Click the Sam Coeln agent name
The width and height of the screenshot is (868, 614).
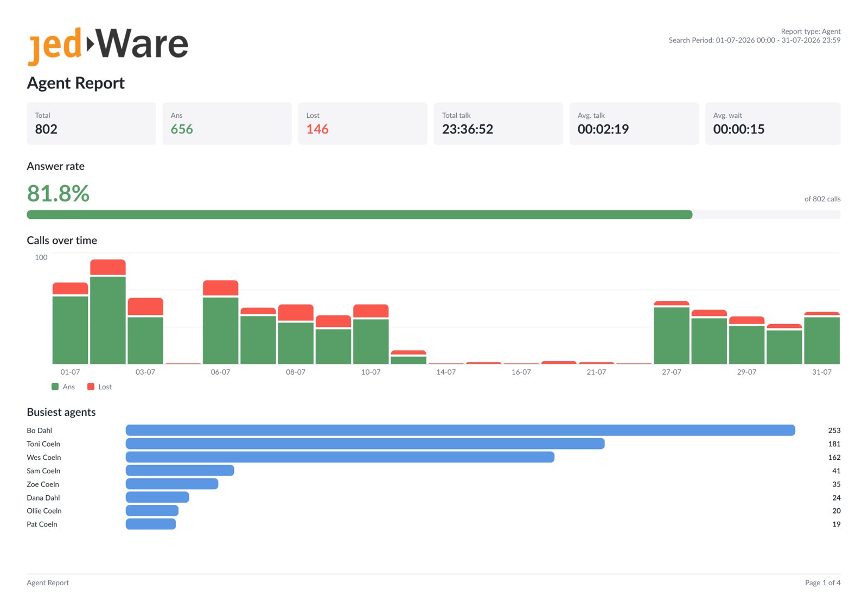pyautogui.click(x=43, y=471)
